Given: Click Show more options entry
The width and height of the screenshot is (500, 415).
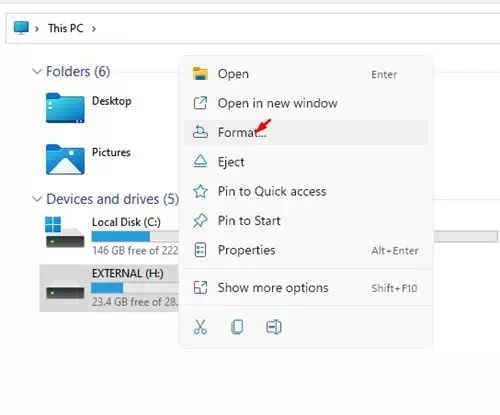Looking at the screenshot, I should (x=306, y=288).
